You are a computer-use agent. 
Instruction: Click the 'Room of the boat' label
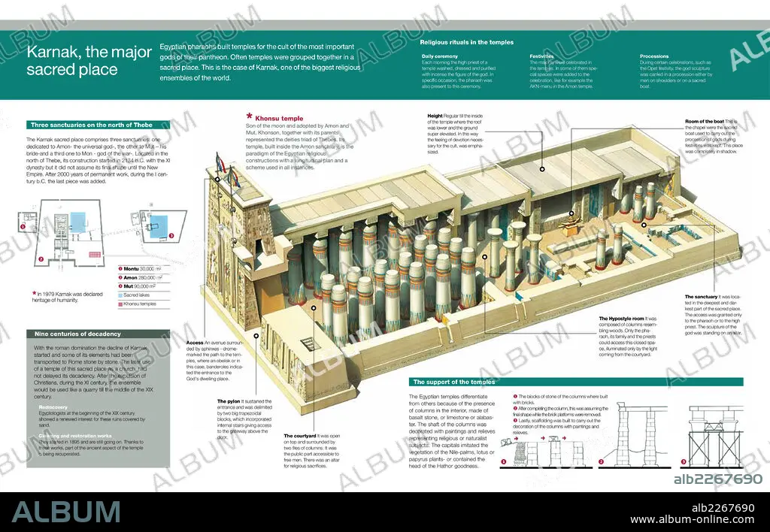click(704, 121)
